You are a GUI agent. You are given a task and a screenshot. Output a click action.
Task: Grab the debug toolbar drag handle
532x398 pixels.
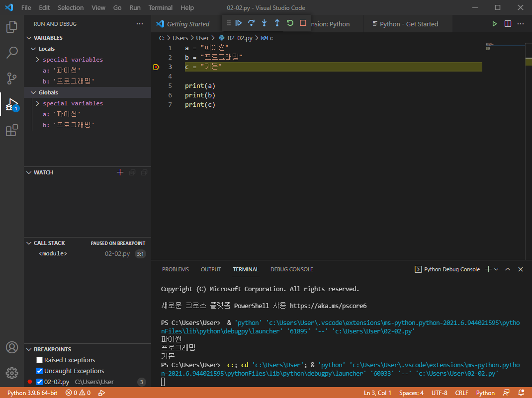click(x=229, y=23)
